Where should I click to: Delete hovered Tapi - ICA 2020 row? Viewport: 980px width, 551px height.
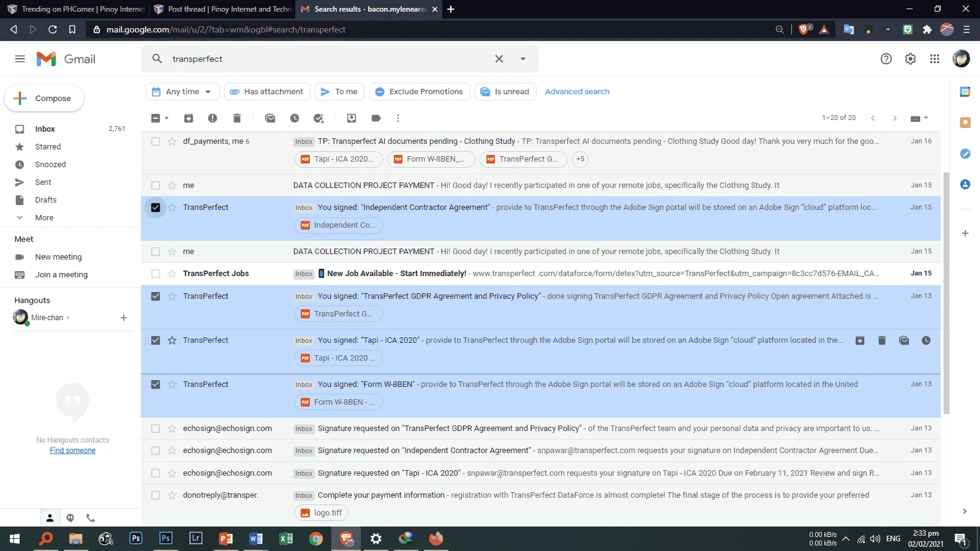pyautogui.click(x=882, y=340)
